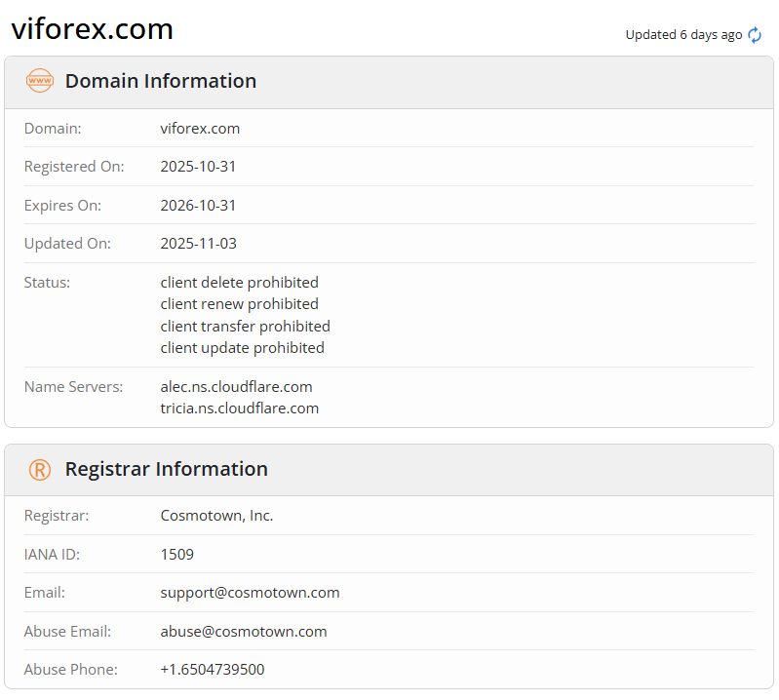The image size is (779, 700).
Task: Click the refresh icon beside Updated 6 days ago
Action: [755, 35]
